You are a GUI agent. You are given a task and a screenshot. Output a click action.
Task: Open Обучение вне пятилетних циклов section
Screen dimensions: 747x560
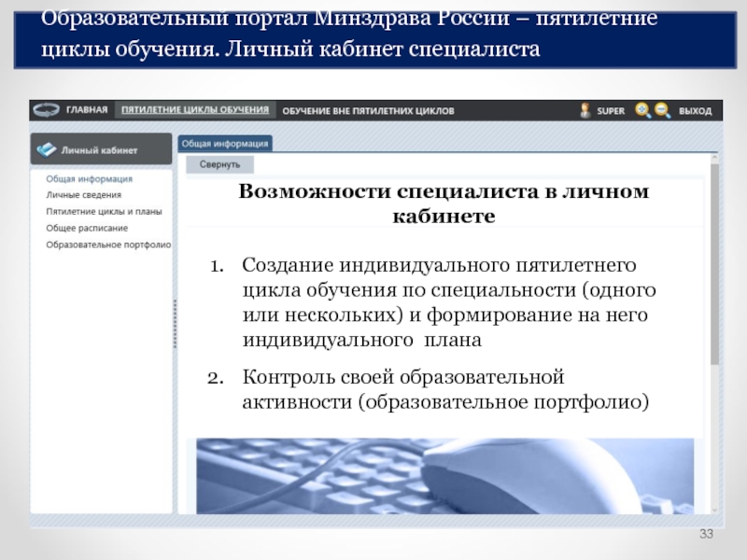(368, 110)
